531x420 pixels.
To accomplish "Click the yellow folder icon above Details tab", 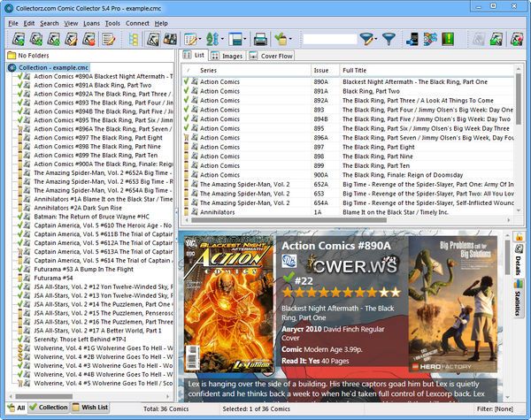I will [x=519, y=238].
